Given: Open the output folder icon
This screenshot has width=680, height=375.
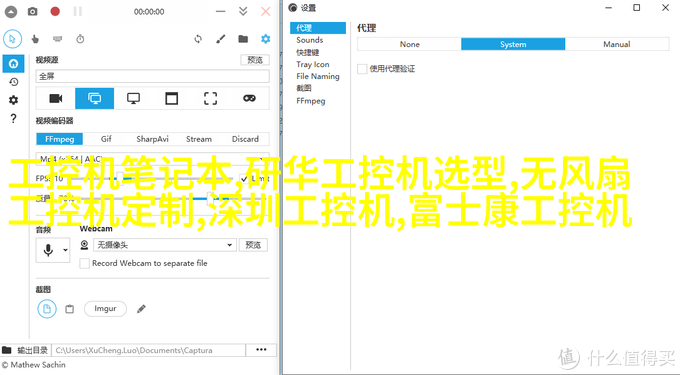Looking at the screenshot, I should 243,39.
